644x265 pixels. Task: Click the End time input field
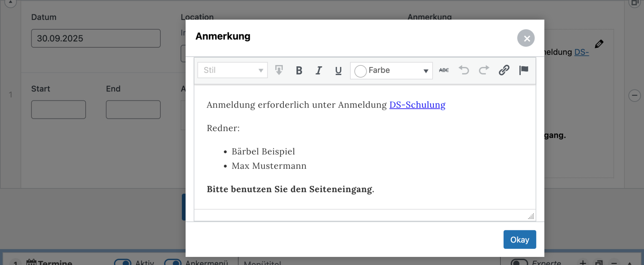133,109
